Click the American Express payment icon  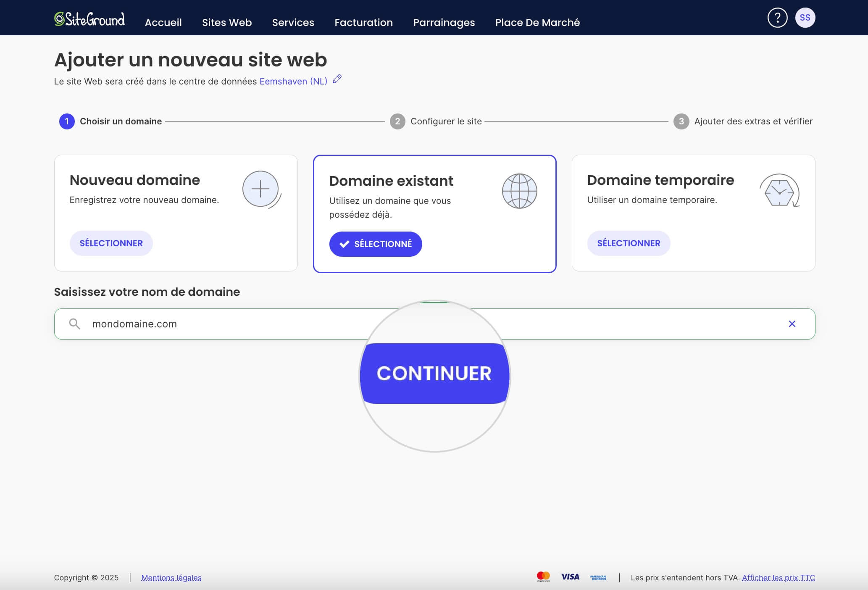point(598,577)
